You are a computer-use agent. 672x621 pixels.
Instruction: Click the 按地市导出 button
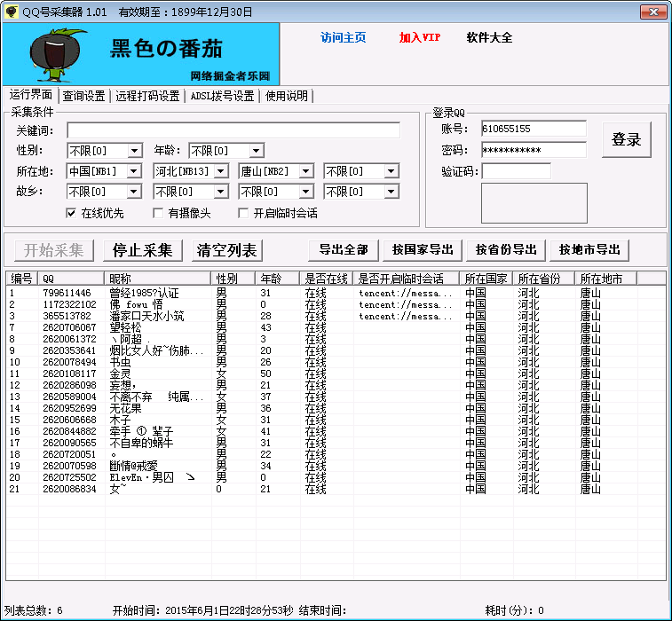(x=589, y=249)
